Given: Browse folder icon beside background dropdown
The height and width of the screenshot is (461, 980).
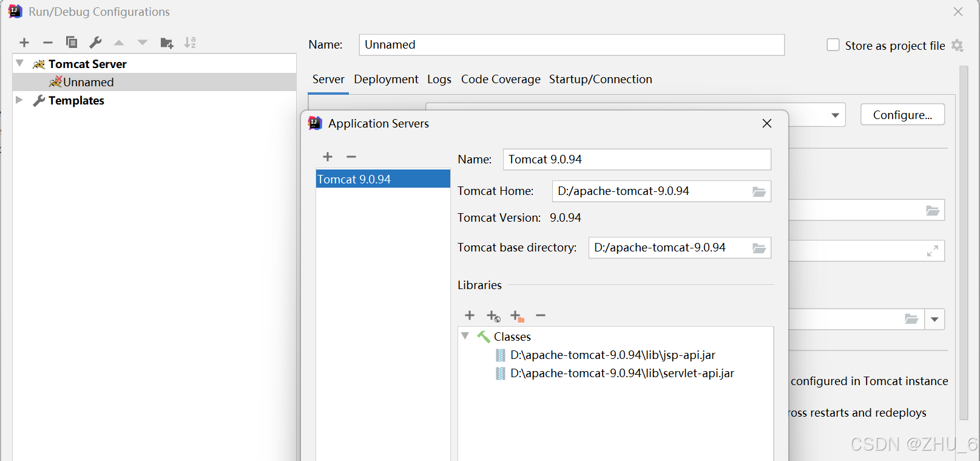Looking at the screenshot, I should (x=911, y=319).
